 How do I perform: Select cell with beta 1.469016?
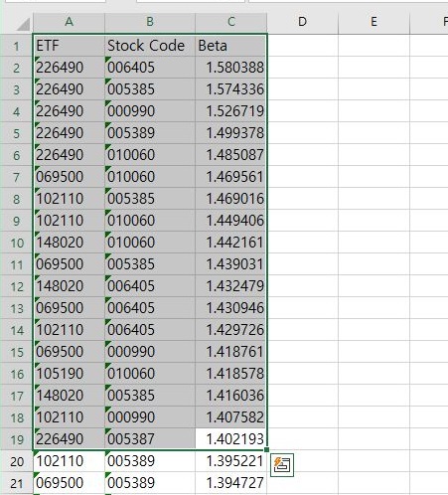click(x=231, y=199)
